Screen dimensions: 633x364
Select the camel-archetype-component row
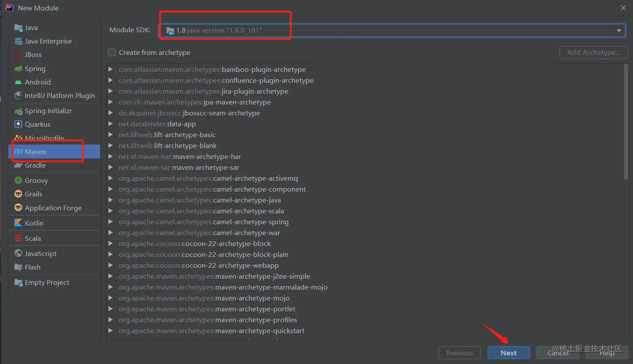tap(365, 189)
